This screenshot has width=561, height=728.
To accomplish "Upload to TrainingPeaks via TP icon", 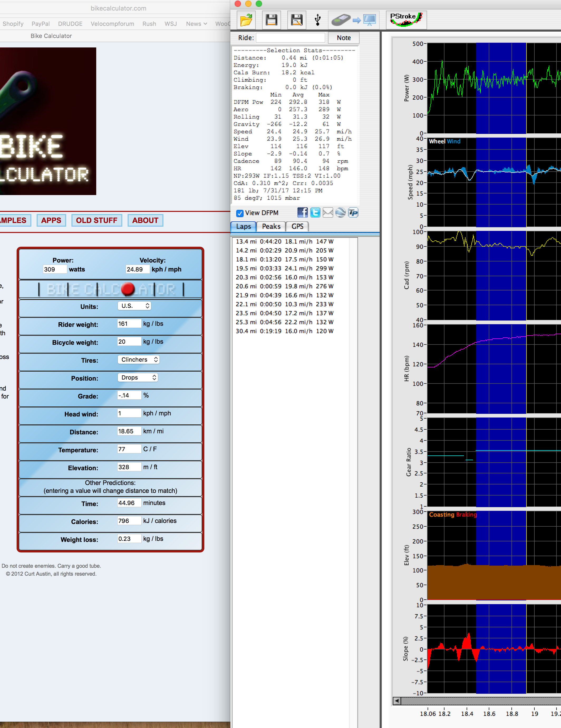I will click(x=353, y=213).
